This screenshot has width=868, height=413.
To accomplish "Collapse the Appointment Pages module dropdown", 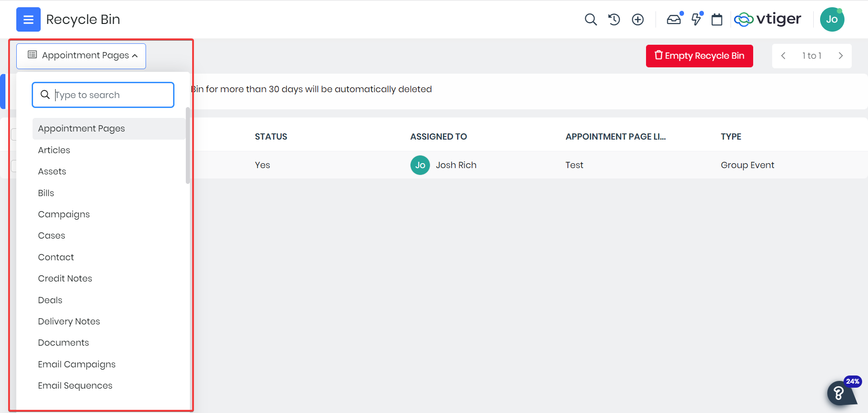I will [x=80, y=56].
